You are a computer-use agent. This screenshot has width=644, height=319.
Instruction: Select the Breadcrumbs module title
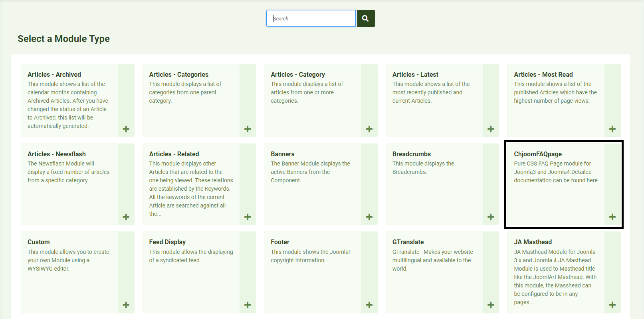[412, 154]
